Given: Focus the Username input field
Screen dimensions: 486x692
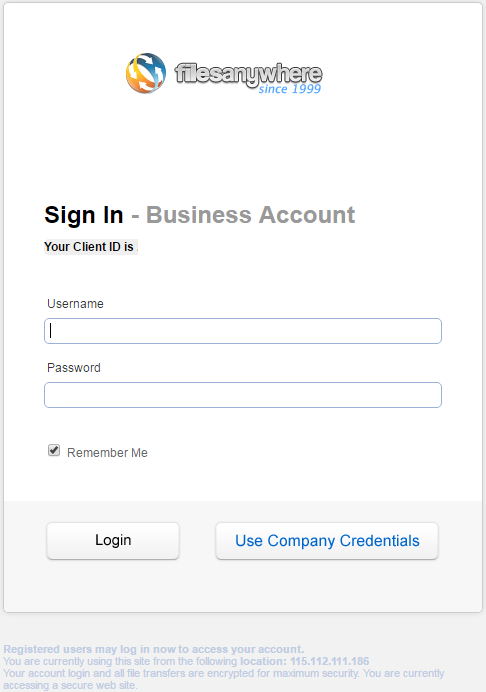Looking at the screenshot, I should click(x=243, y=331).
